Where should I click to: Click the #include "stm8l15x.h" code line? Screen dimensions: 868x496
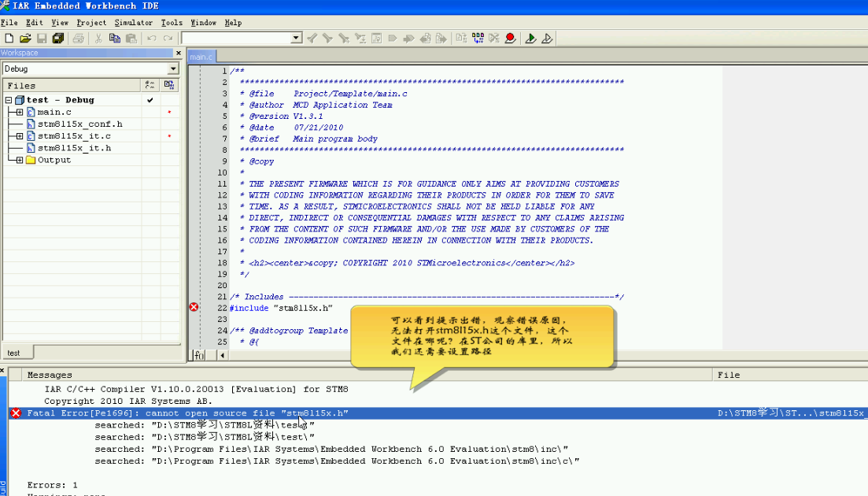(x=281, y=308)
